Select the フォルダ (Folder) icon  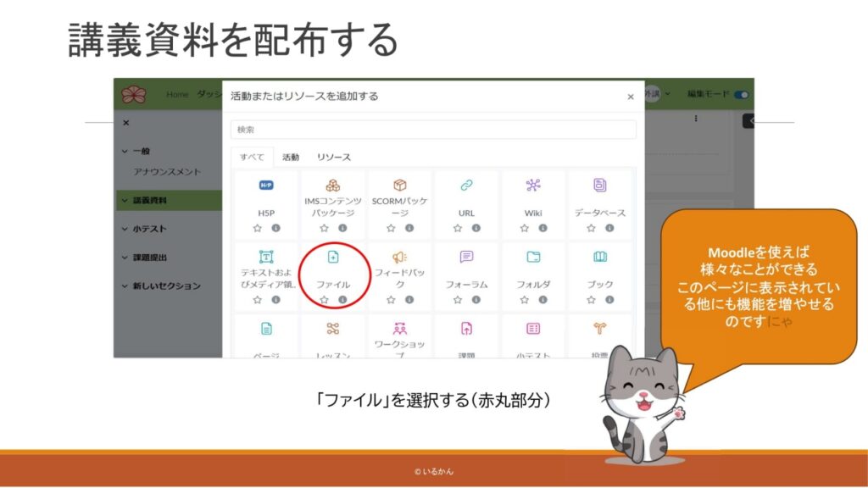pyautogui.click(x=533, y=258)
